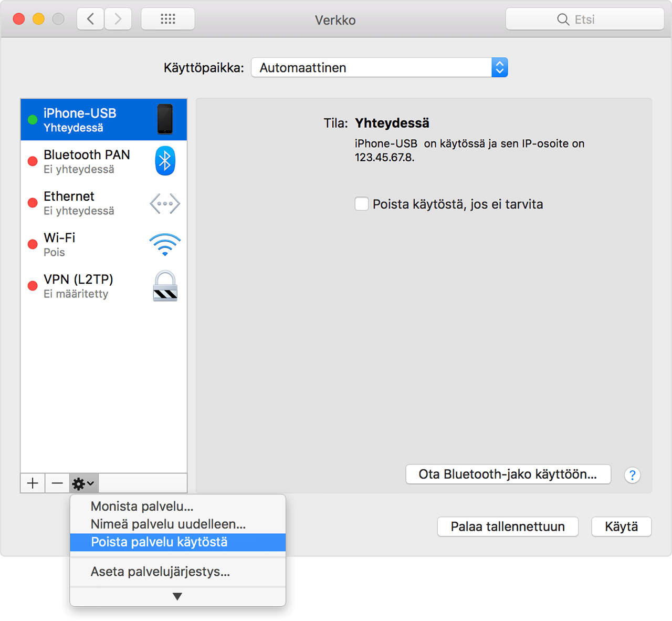This screenshot has width=672, height=621.
Task: Open the Käyttöpaikka Automaattinen dropdown
Action: coord(380,67)
